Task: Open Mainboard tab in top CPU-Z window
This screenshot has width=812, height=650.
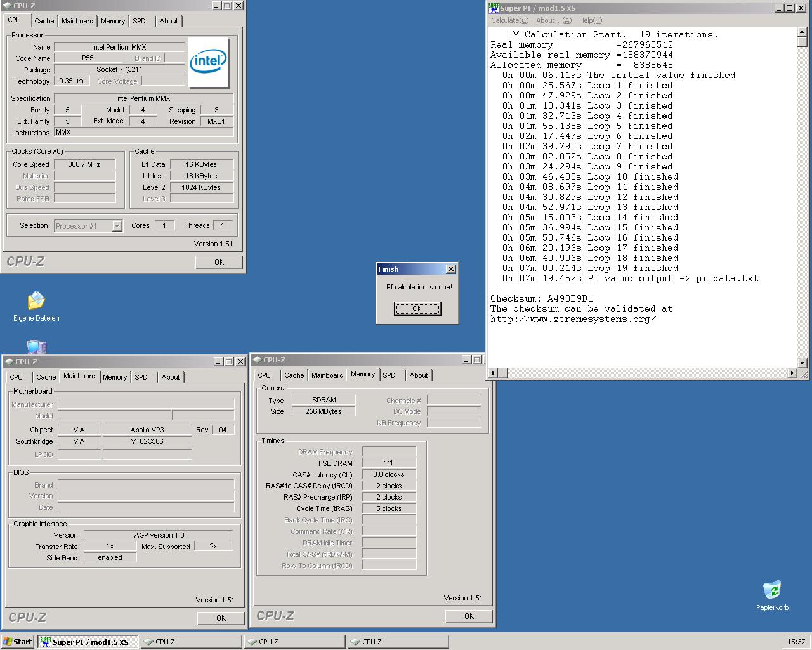Action: 77,21
